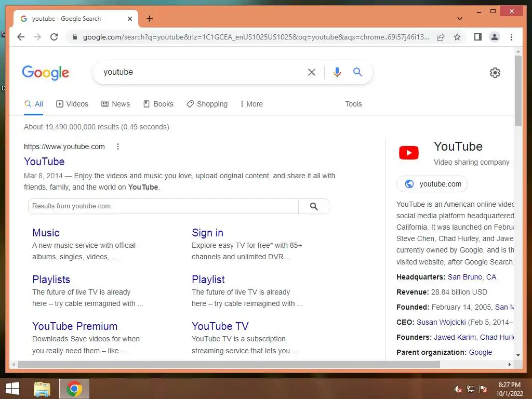Click Chrome icon in taskbar
The width and height of the screenshot is (532, 399).
point(74,389)
